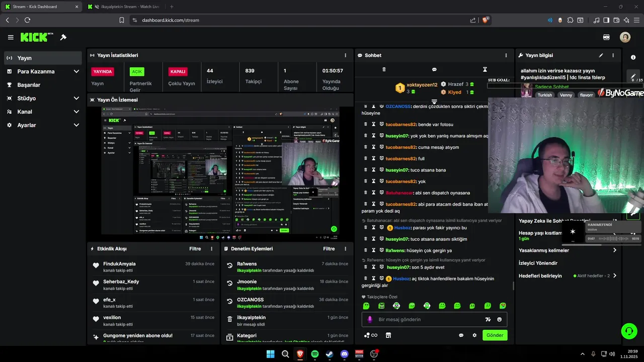Toggle the AÇIK Partnerlik Gelir badge

[137, 72]
